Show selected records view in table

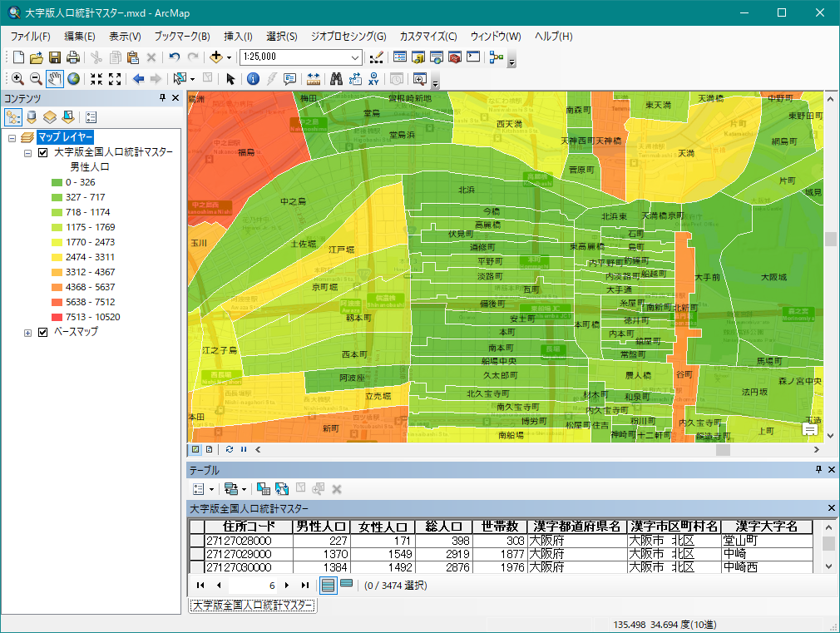[347, 584]
